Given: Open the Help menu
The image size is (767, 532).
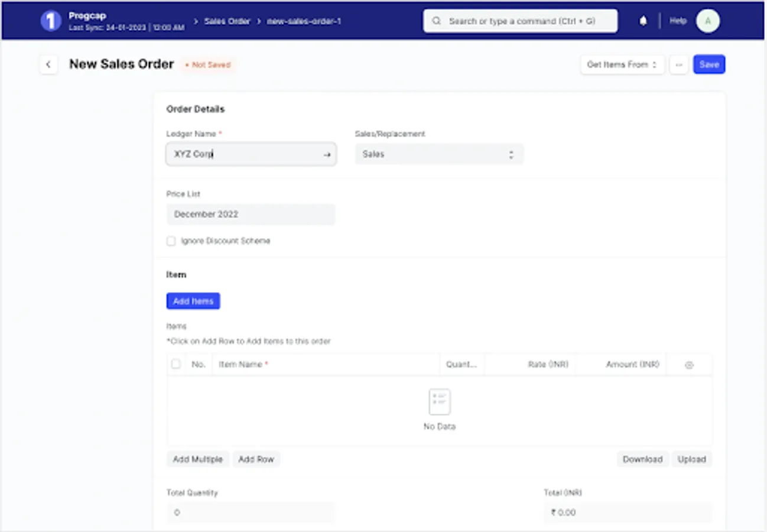Looking at the screenshot, I should [678, 21].
